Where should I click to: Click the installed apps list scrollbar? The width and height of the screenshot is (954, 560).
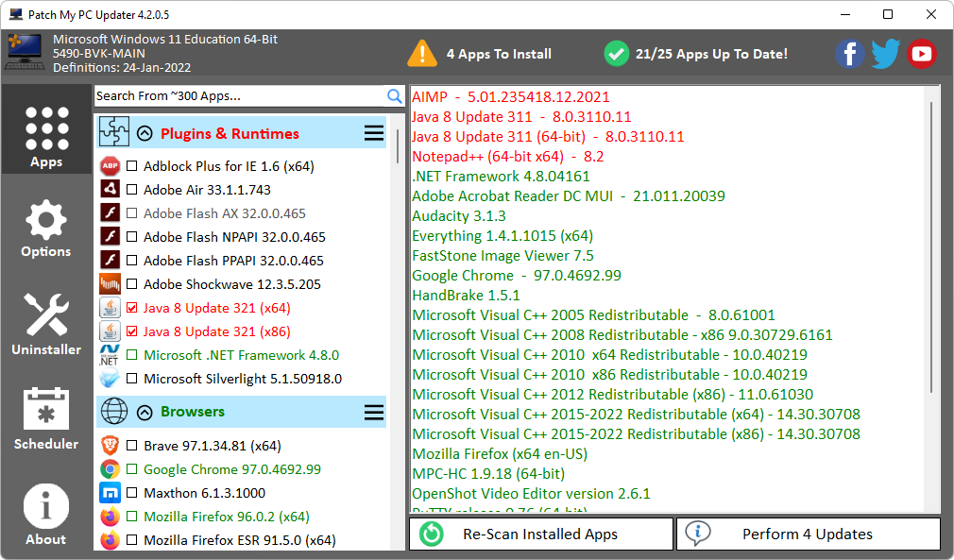(x=931, y=246)
